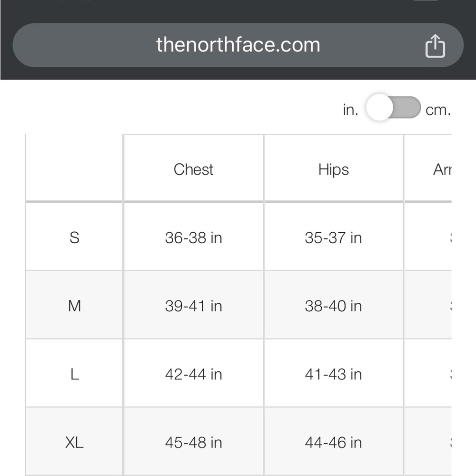Image resolution: width=476 pixels, height=476 pixels.
Task: Tap the share icon in address bar
Action: 435,46
